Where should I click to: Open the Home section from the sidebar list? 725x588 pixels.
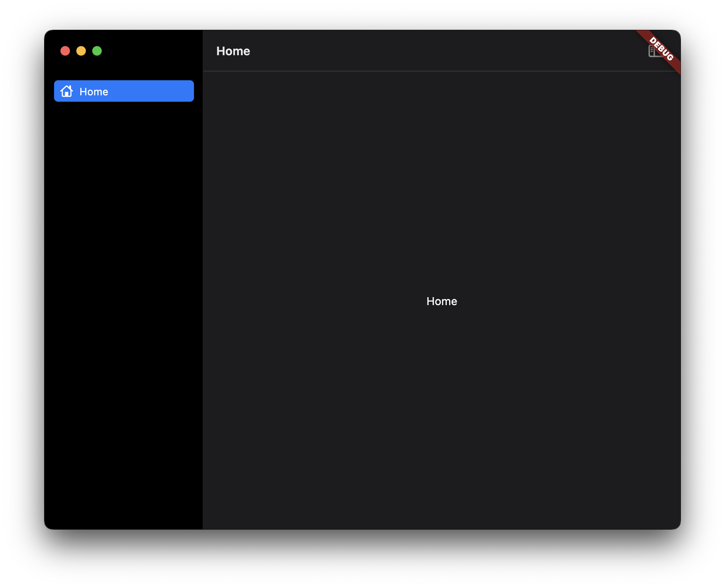[x=124, y=91]
